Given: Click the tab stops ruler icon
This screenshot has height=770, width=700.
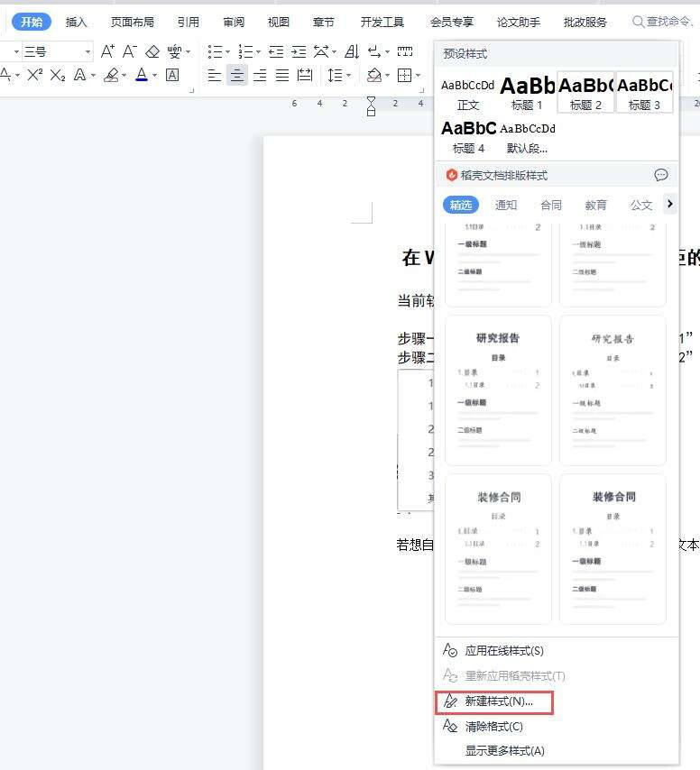Looking at the screenshot, I should pos(405,51).
